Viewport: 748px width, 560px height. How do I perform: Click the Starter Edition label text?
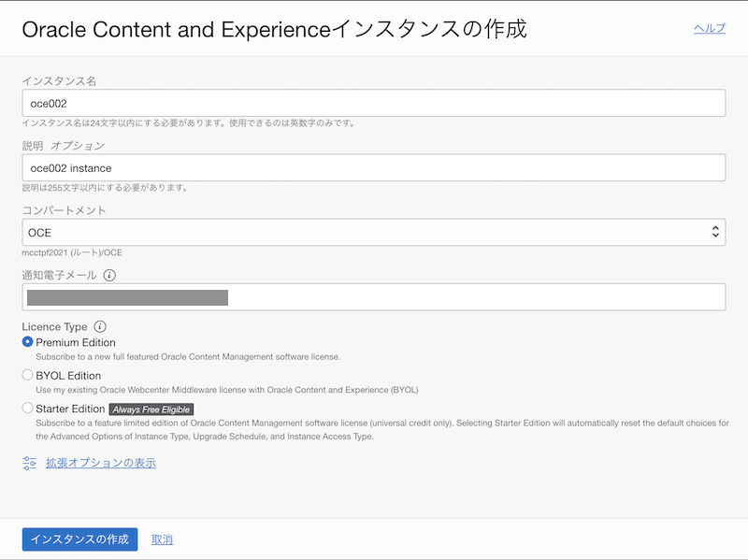coord(70,409)
